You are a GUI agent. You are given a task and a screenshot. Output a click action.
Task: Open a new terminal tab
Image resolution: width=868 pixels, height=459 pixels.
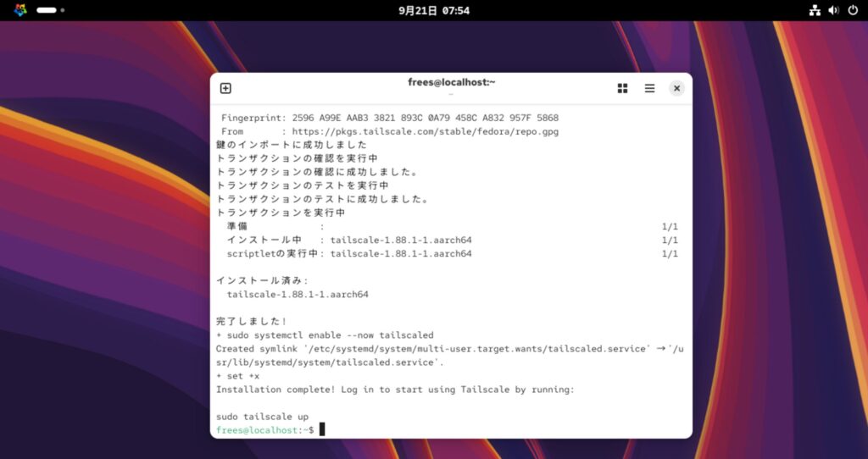click(225, 88)
